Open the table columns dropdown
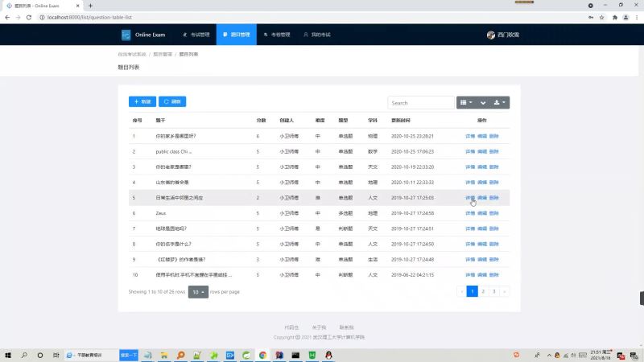This screenshot has height=362, width=644. click(466, 103)
